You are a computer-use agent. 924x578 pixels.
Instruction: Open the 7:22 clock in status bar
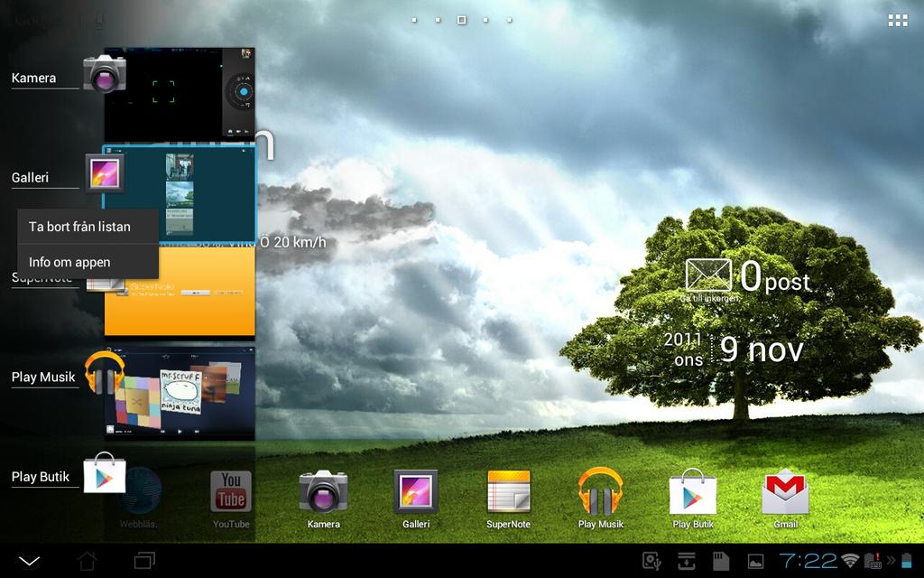tap(808, 560)
